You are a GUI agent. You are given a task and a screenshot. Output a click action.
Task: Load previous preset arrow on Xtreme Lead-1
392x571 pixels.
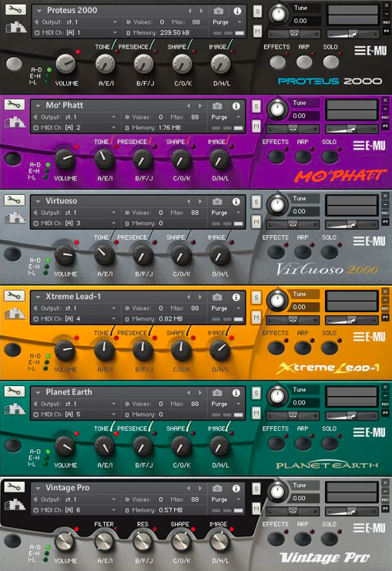pos(189,297)
